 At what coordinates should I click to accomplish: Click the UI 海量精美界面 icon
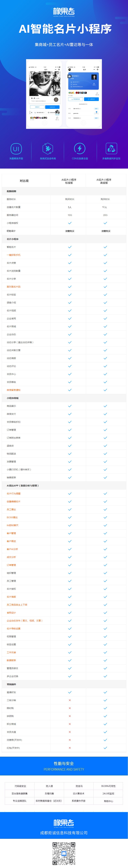16,149
